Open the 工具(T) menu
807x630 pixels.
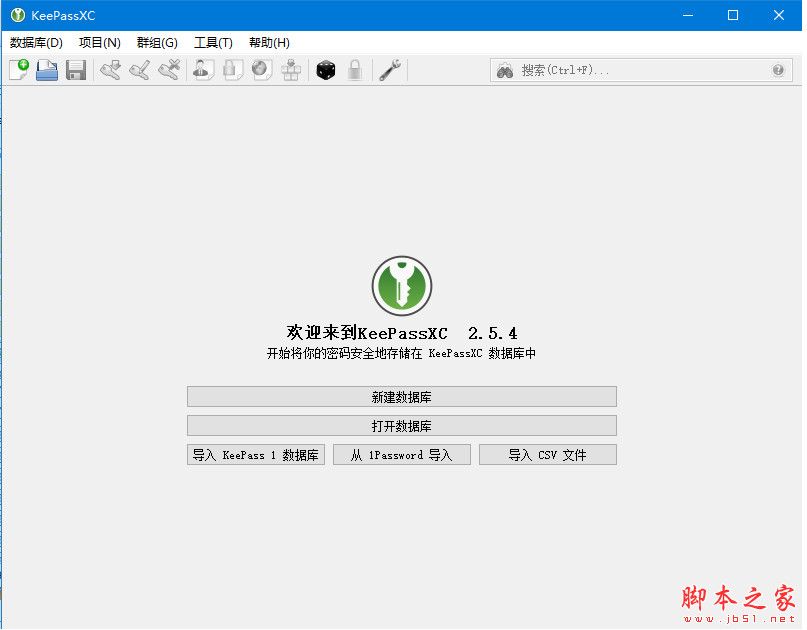212,42
